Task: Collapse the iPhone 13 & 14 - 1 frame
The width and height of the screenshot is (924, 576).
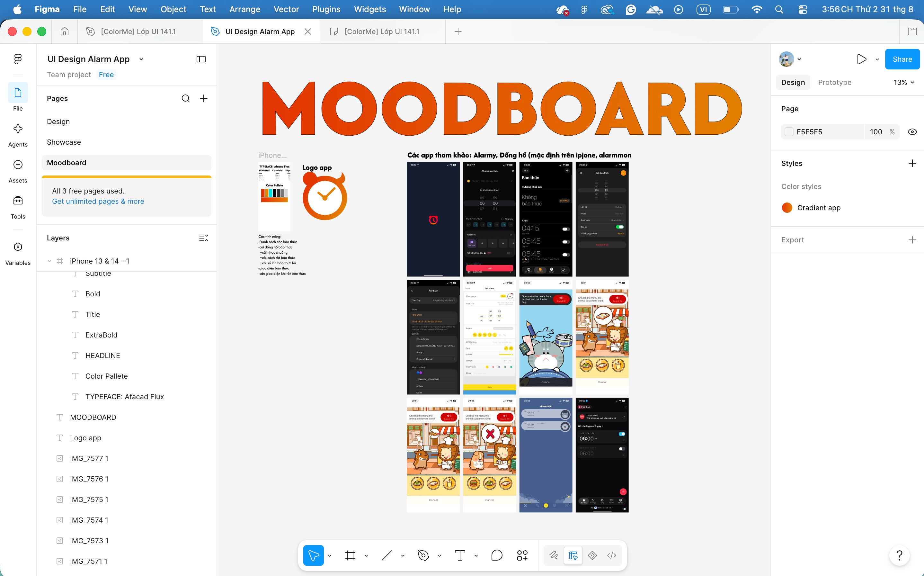Action: (x=49, y=261)
